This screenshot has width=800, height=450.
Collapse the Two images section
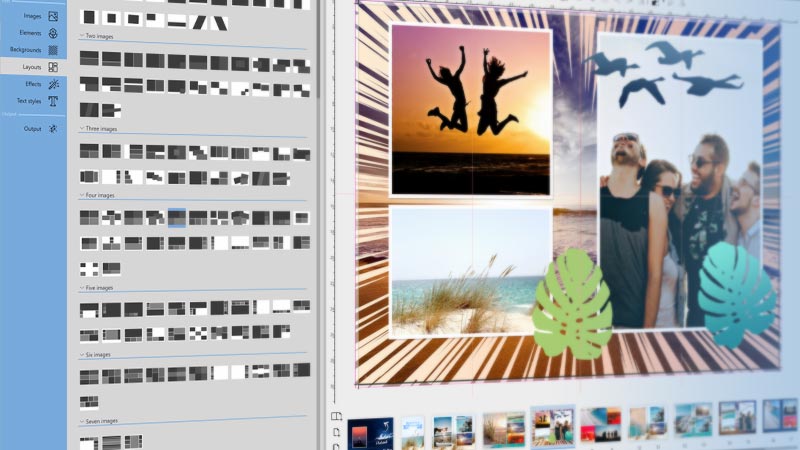coord(81,36)
